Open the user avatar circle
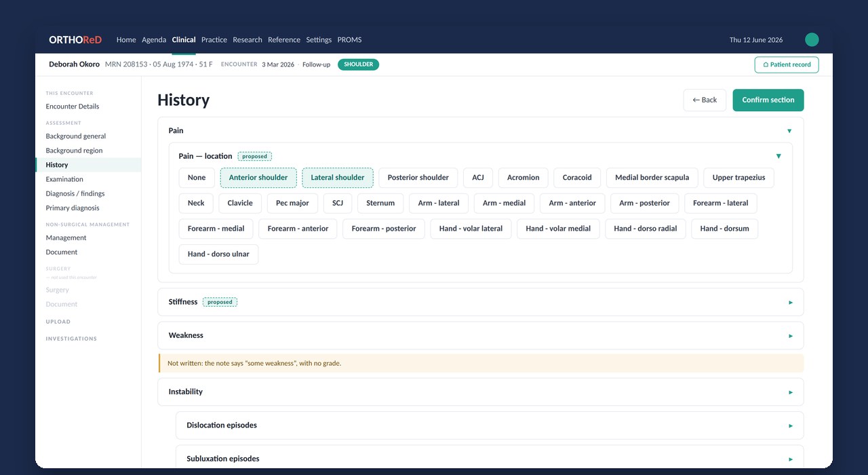The image size is (868, 475). (812, 40)
